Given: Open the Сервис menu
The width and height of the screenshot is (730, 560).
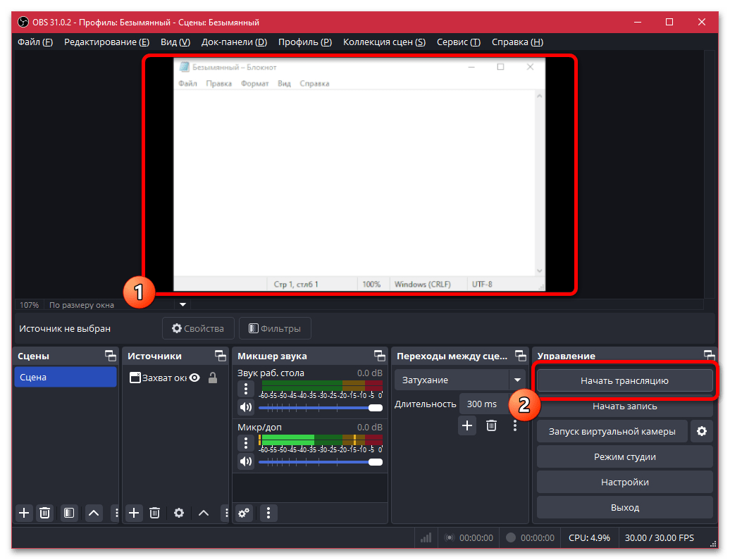Looking at the screenshot, I should coord(459,42).
